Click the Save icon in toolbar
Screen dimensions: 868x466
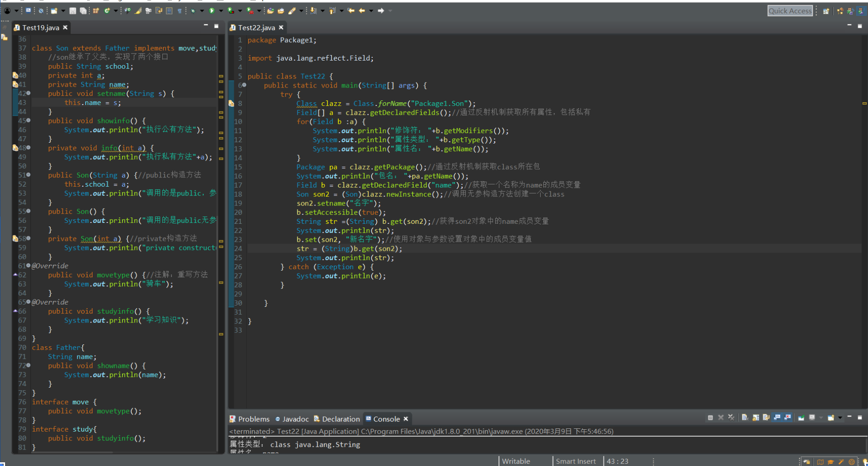(72, 11)
